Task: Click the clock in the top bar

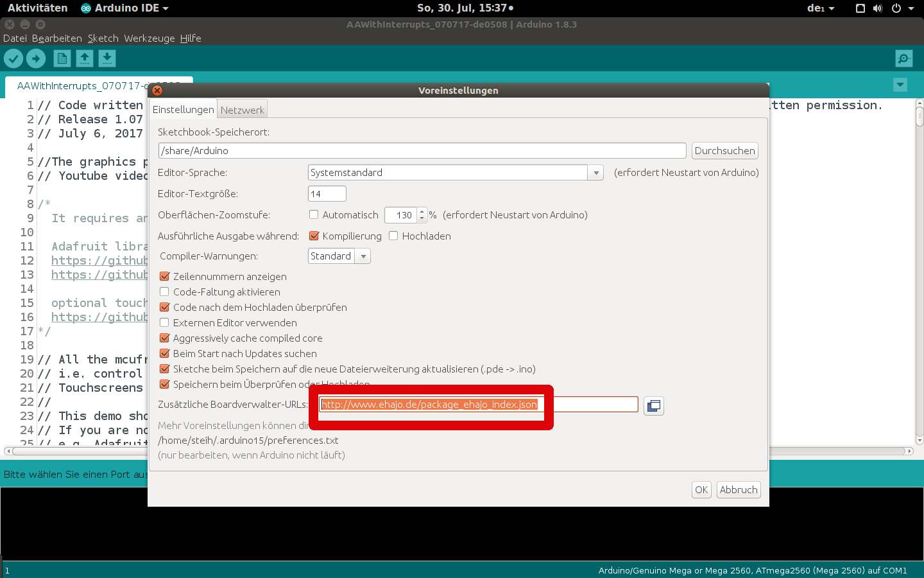Action: 465,8
